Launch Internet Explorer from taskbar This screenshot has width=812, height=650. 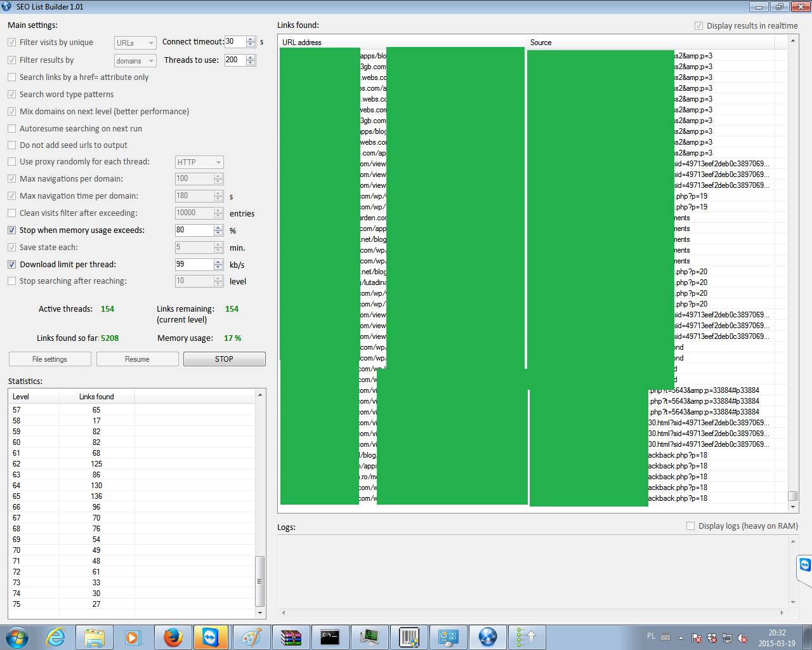(x=56, y=637)
